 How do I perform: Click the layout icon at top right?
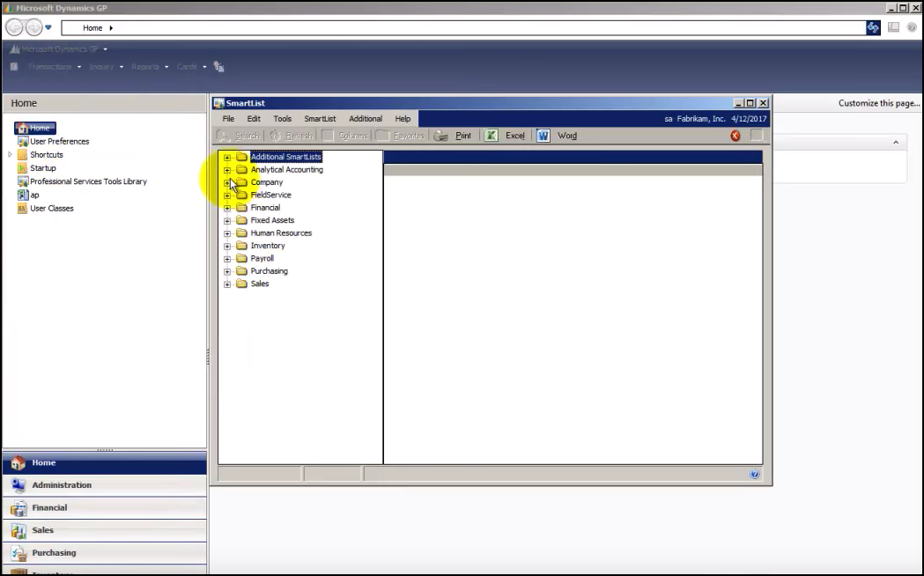pos(893,27)
